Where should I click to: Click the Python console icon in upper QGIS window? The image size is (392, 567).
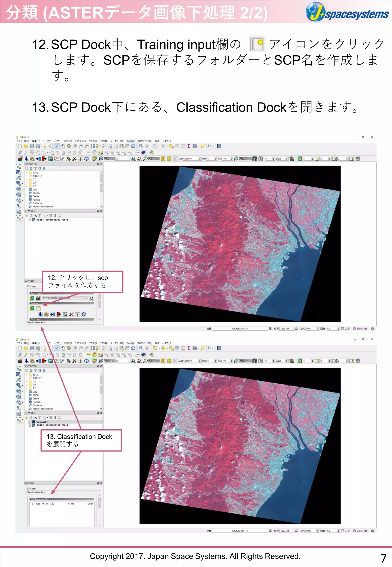pos(152,153)
